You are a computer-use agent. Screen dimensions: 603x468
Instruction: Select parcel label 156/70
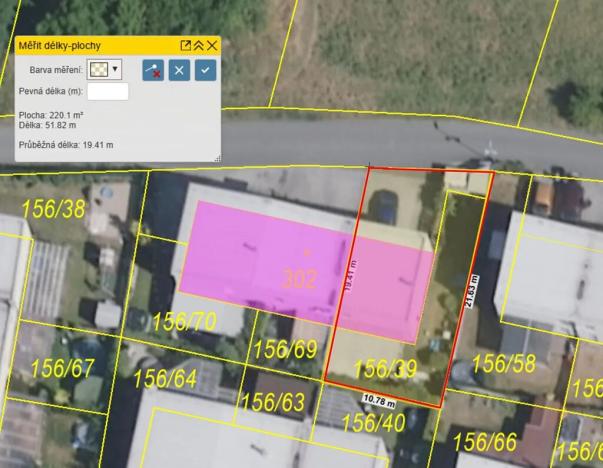point(184,322)
